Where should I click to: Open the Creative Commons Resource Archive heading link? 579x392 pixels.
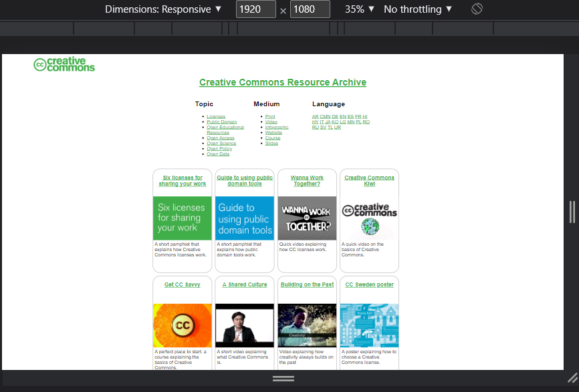click(x=283, y=82)
